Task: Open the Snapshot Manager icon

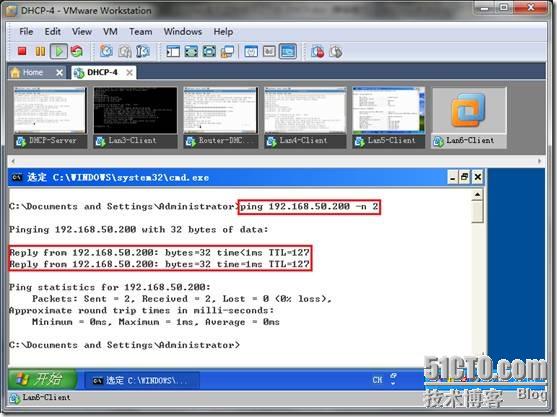Action: pyautogui.click(x=143, y=52)
